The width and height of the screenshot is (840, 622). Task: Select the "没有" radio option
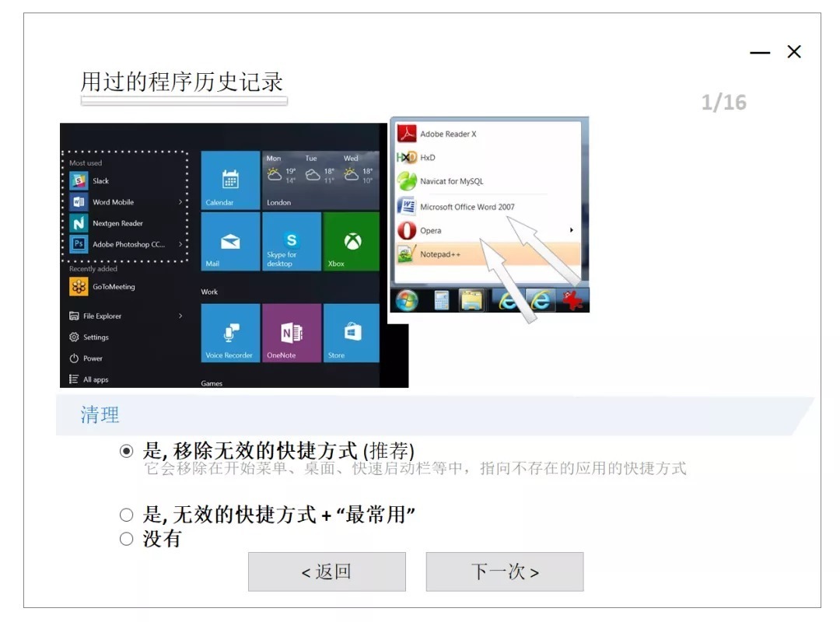click(127, 539)
